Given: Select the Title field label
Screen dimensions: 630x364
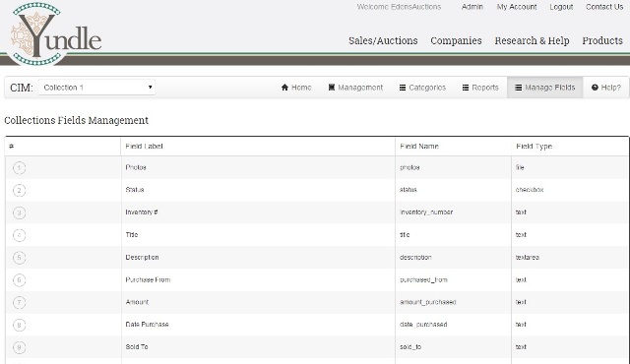Looking at the screenshot, I should tap(131, 235).
